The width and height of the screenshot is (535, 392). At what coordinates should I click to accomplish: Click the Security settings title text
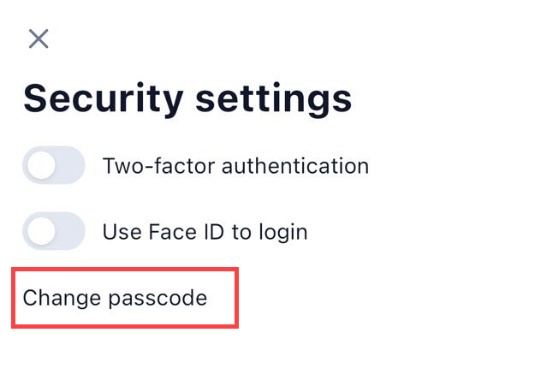click(187, 98)
